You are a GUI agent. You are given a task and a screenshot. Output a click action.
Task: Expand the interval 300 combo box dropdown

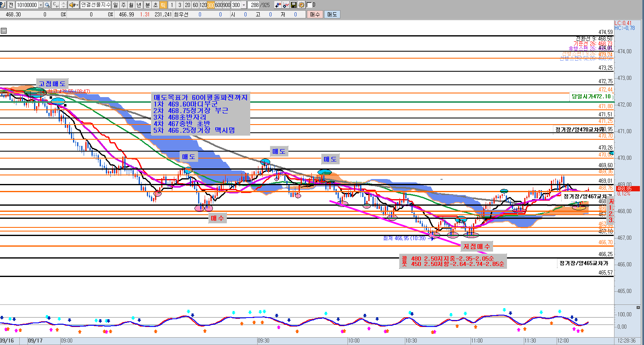point(244,5)
